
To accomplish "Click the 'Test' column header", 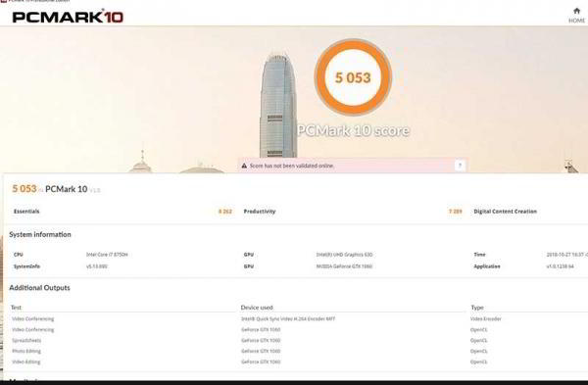I will coord(16,308).
